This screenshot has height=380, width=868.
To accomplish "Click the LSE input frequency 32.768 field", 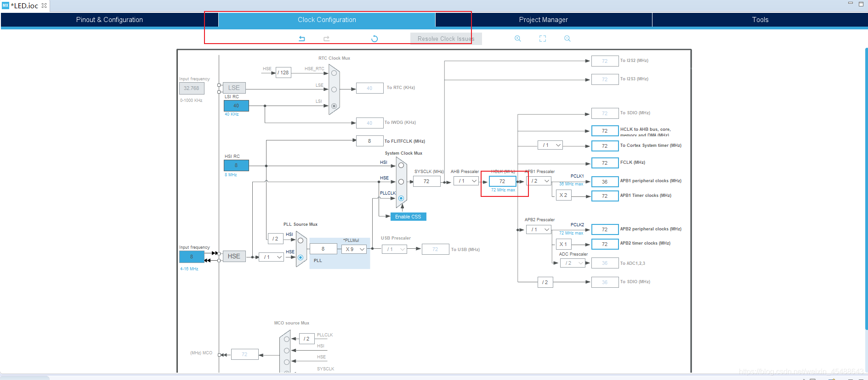I will 192,88.
